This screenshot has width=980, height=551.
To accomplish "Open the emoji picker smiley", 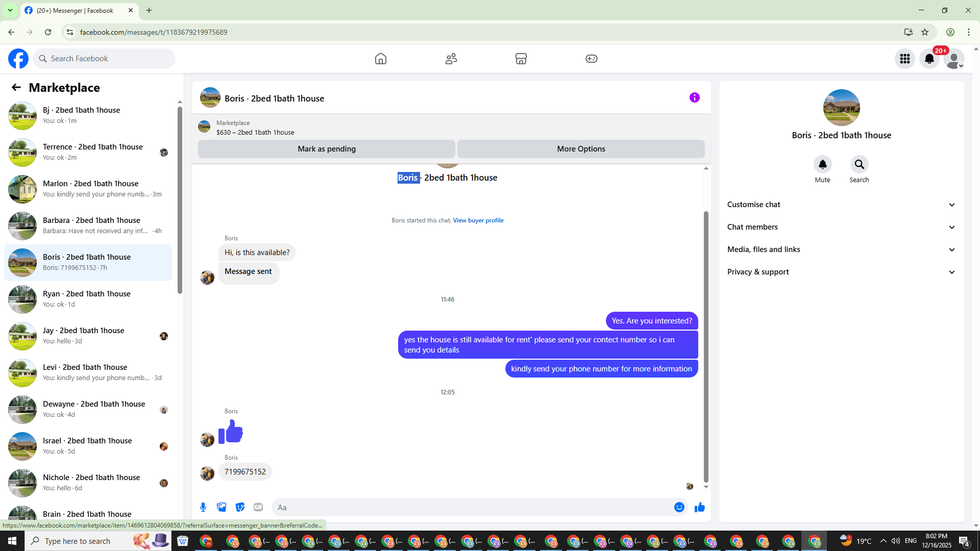I will pos(679,507).
